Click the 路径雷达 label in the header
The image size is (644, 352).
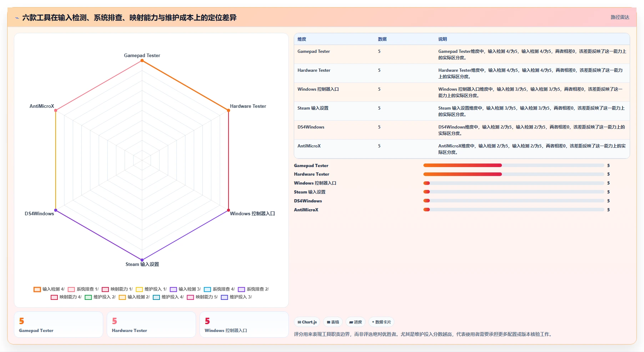(620, 17)
